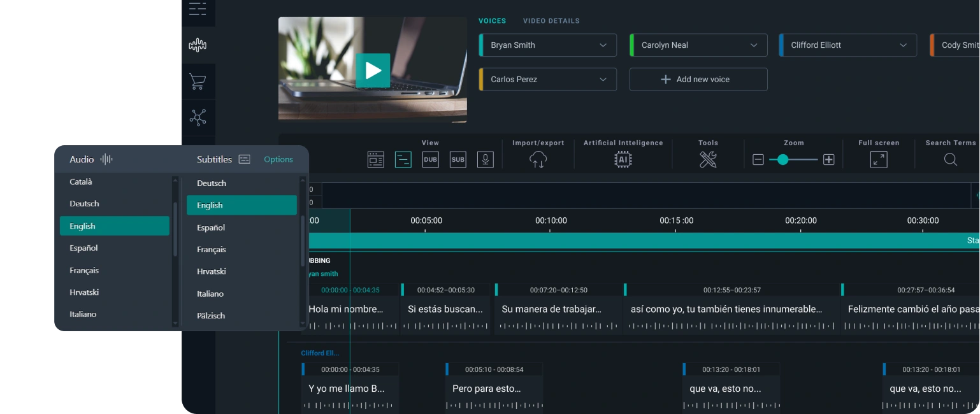Screen dimensions: 980x414
Task: Open the Import/export cloud icon
Action: (x=538, y=160)
